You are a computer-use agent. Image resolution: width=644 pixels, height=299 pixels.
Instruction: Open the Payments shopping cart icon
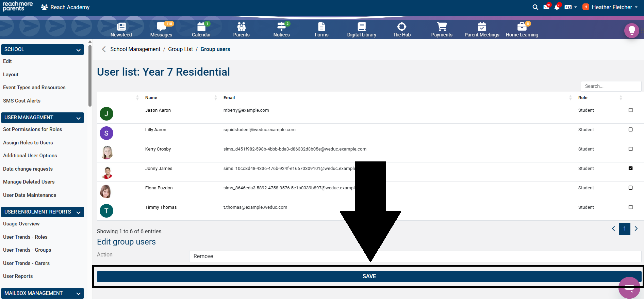[442, 29]
